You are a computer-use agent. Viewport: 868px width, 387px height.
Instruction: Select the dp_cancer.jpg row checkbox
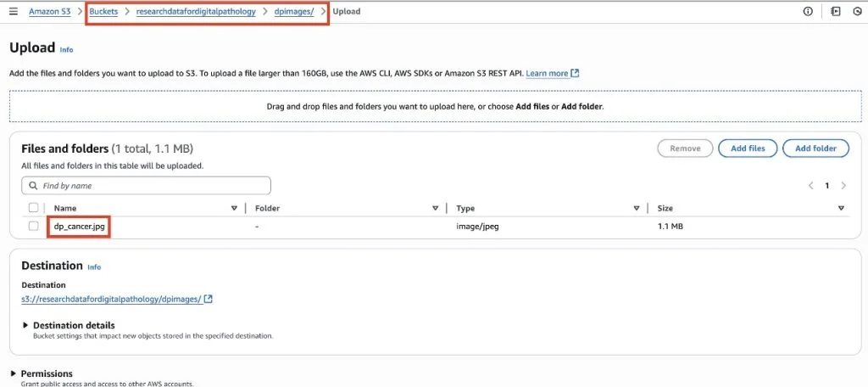[33, 227]
